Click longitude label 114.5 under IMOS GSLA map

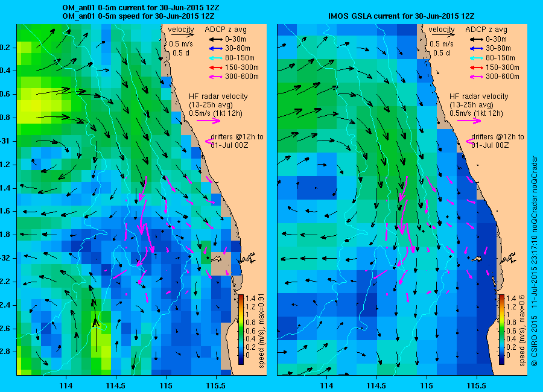[376, 386]
